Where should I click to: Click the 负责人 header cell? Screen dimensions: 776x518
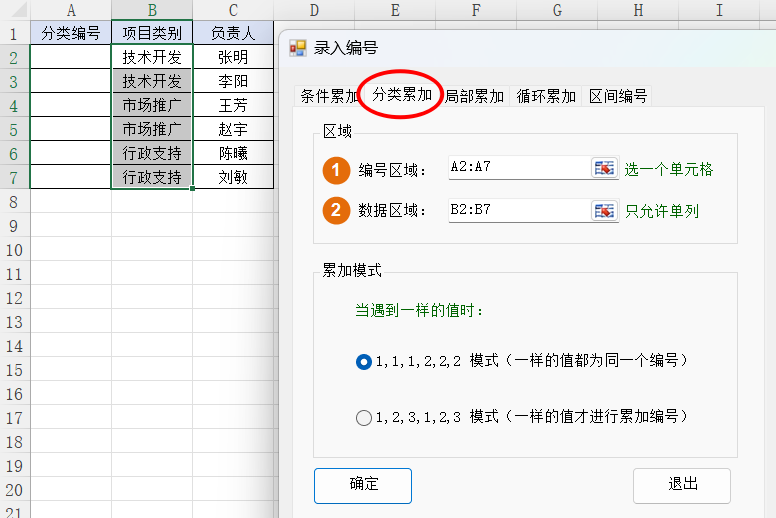[233, 33]
